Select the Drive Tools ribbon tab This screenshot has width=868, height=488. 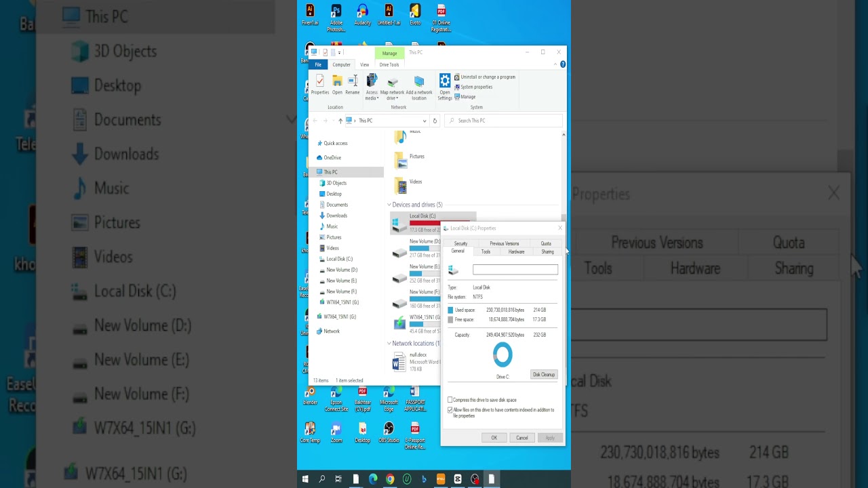point(389,64)
